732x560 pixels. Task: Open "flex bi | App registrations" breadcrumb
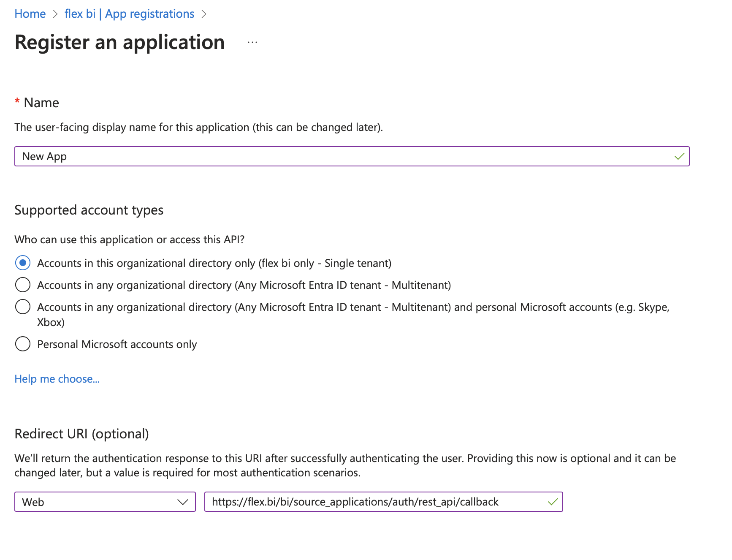[x=129, y=14]
